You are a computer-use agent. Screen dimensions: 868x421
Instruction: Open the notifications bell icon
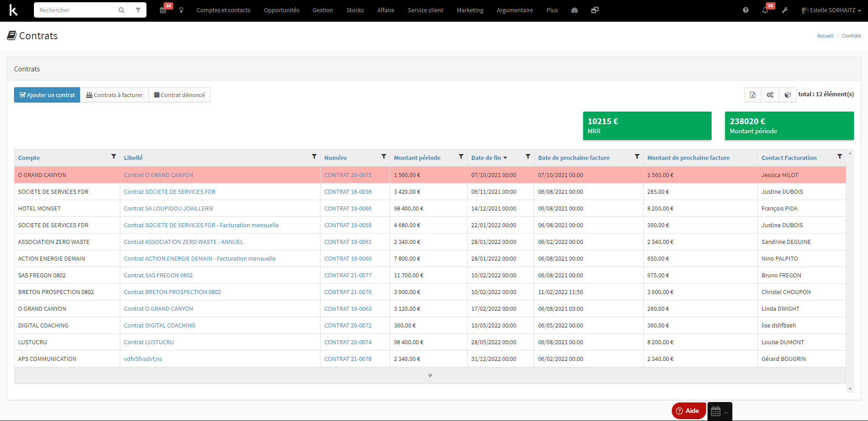pyautogui.click(x=765, y=10)
